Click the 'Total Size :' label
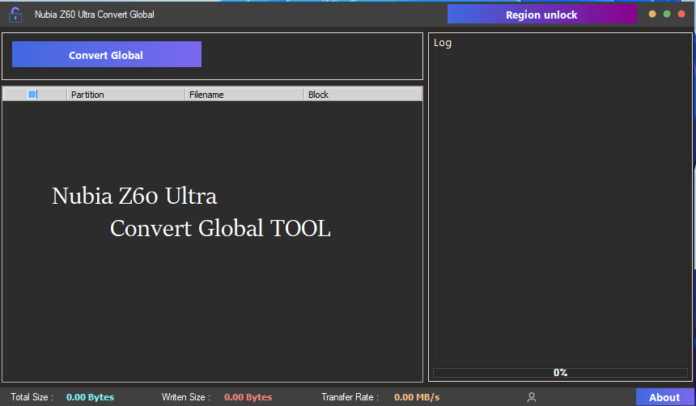696x406 pixels. [x=32, y=397]
